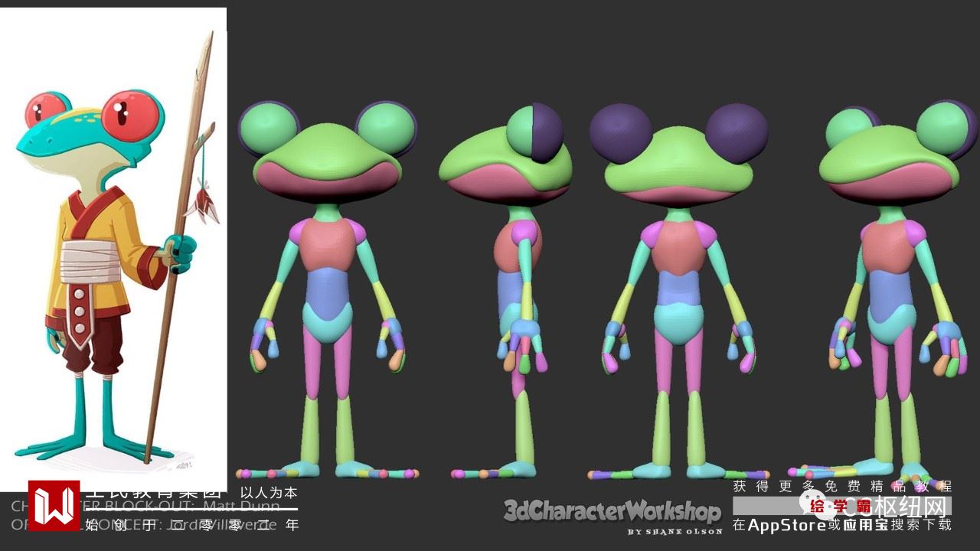
Task: Click the "BY SHANE OLSON" credit text
Action: tap(675, 531)
